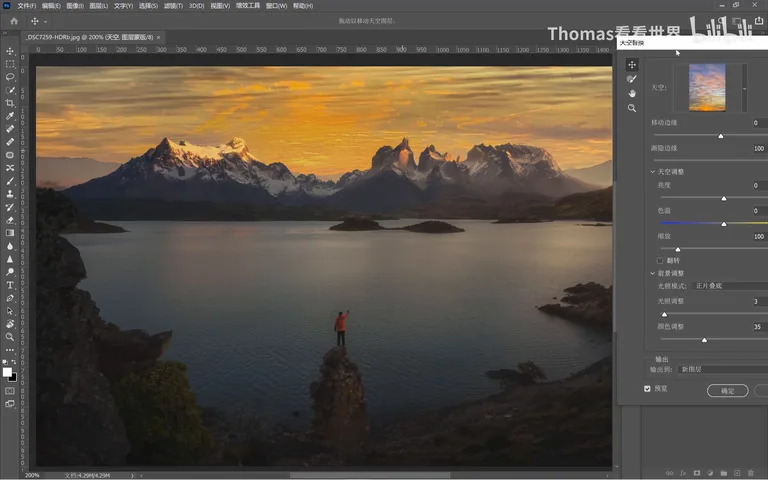Open the 输出到 output dropdown
The width and height of the screenshot is (768, 480).
pyautogui.click(x=722, y=369)
